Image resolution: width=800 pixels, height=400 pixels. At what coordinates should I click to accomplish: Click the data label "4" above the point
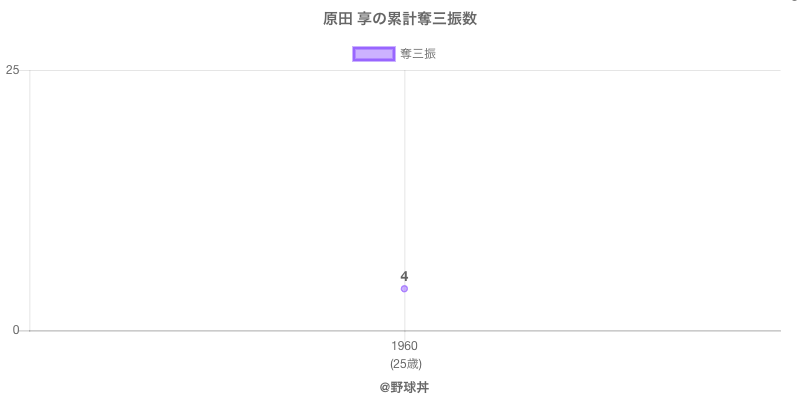tap(404, 276)
